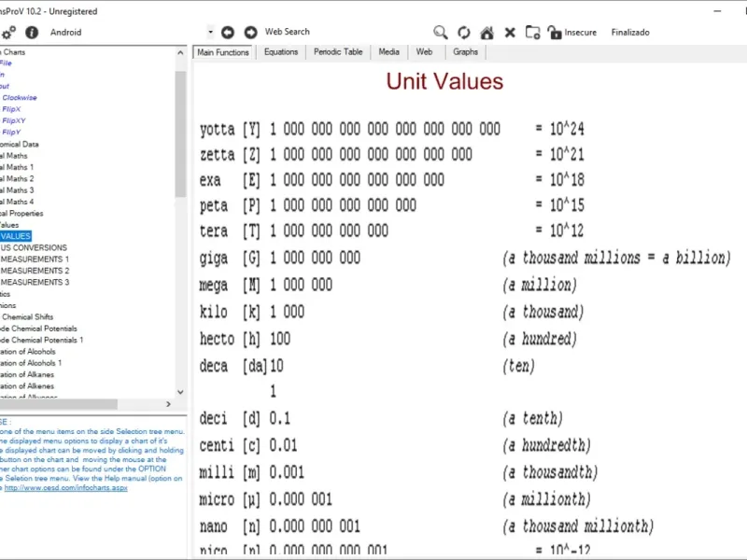Open the dropdown arrow beside Android

point(210,33)
